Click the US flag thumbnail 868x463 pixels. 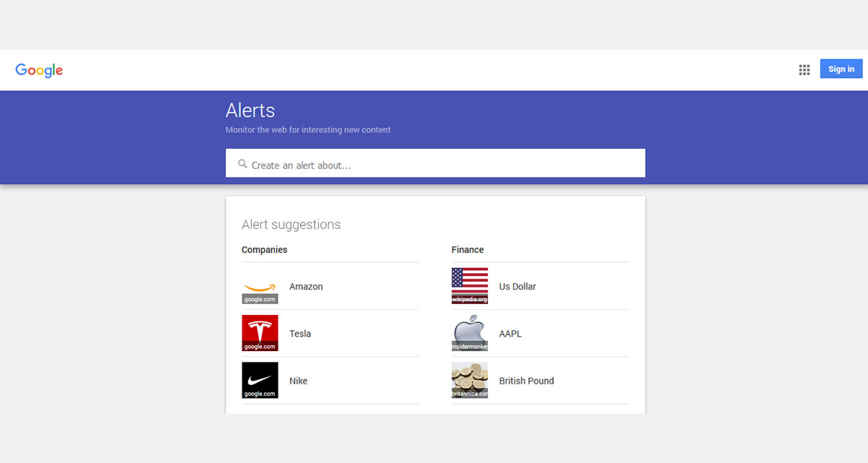coord(470,286)
